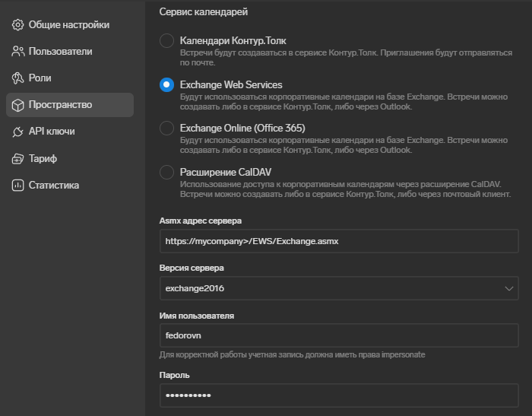
Task: Click the Asmx адрес сервера input field
Action: 338,242
